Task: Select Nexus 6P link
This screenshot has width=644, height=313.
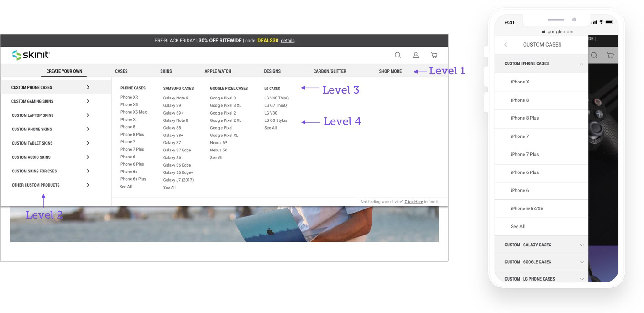Action: 219,143
